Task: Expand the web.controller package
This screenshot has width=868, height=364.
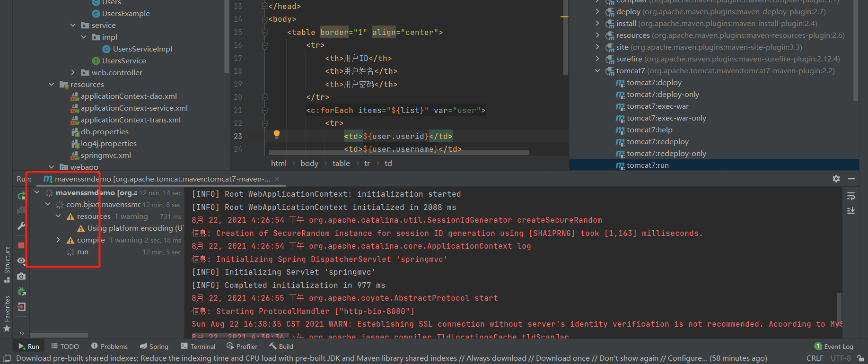Action: click(72, 72)
